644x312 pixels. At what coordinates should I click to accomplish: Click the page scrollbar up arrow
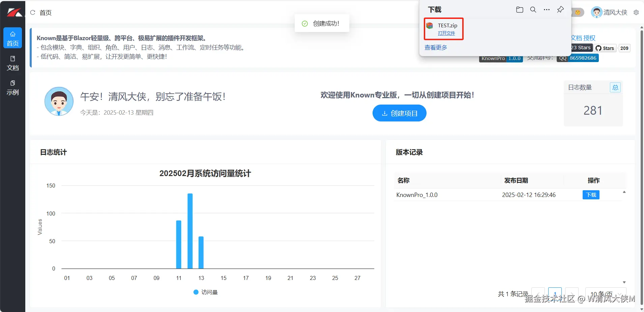pos(641,27)
